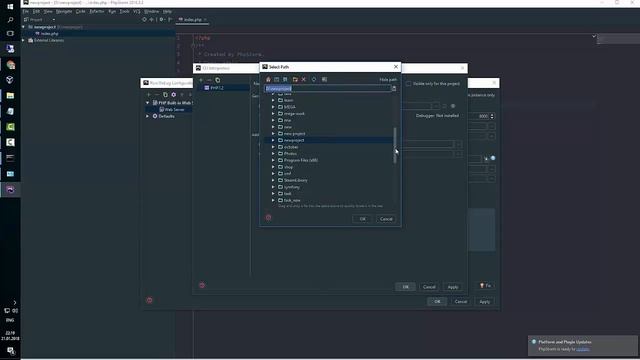Click OK in the CLI Interpreters dialog
This screenshot has height=360, width=640.
(x=405, y=287)
